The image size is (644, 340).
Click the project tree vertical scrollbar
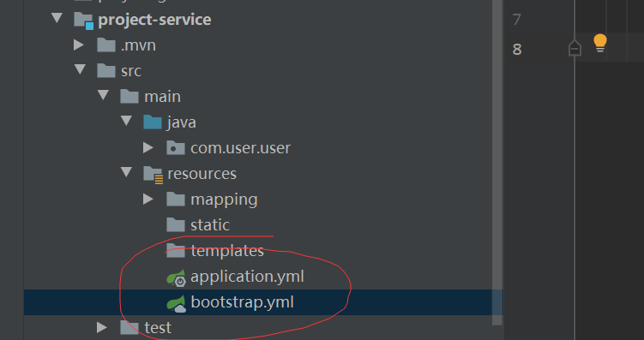pyautogui.click(x=497, y=162)
